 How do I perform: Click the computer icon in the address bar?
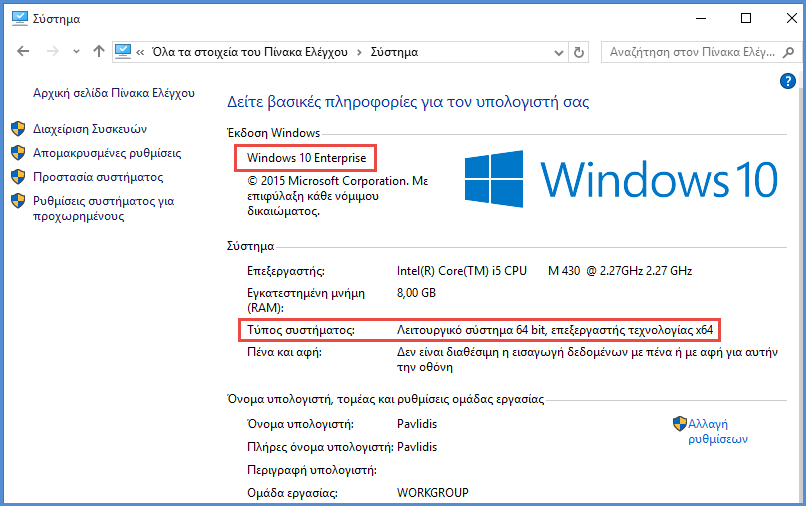point(123,51)
